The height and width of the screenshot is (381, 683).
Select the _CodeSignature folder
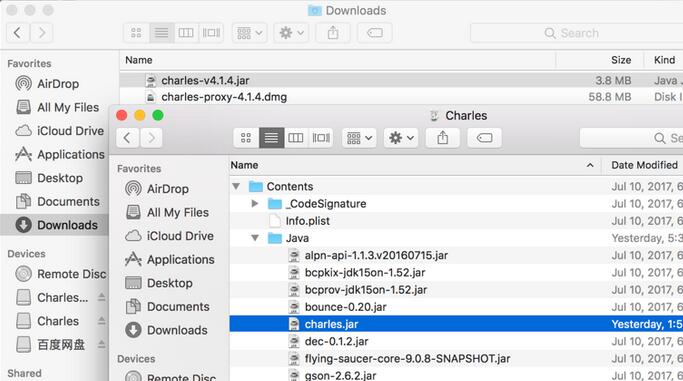[x=456, y=203]
